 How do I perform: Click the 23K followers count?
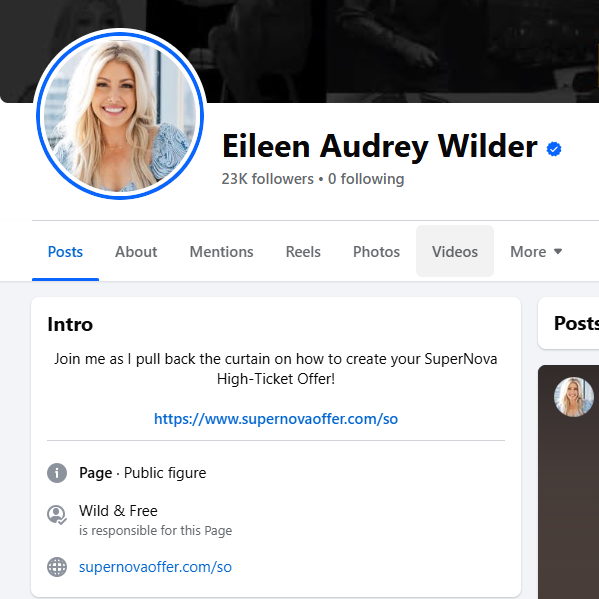tap(267, 179)
